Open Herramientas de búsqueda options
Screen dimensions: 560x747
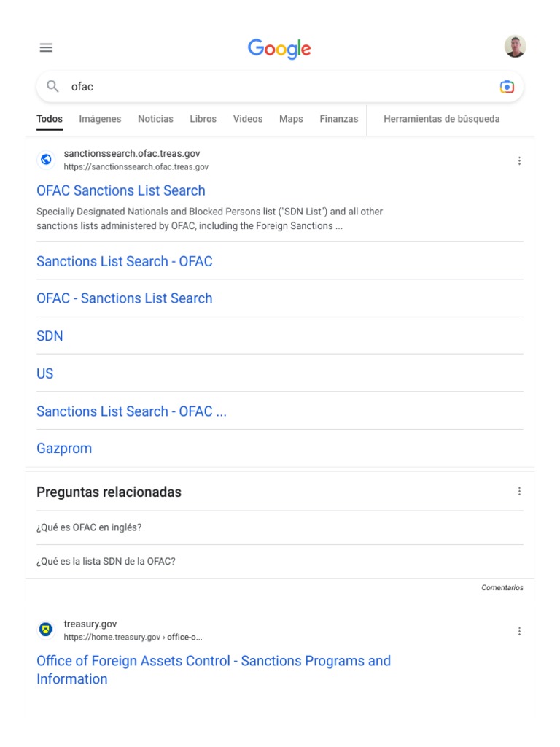[441, 119]
